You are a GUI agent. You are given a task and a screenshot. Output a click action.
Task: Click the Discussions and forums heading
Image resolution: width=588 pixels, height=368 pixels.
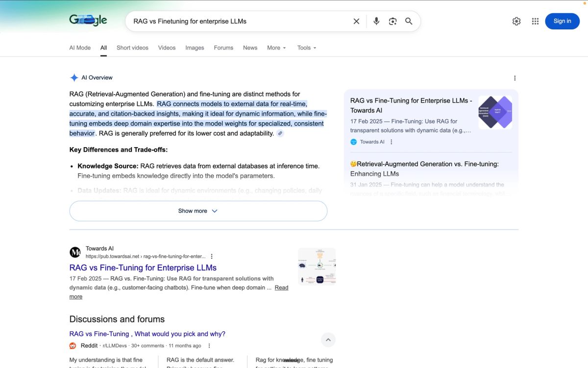click(x=117, y=319)
